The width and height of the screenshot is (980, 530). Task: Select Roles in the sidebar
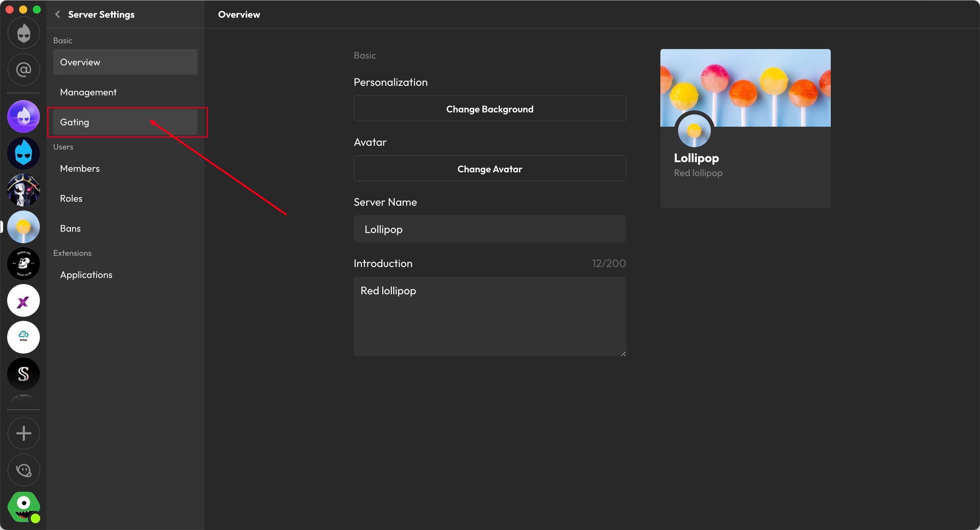click(125, 199)
